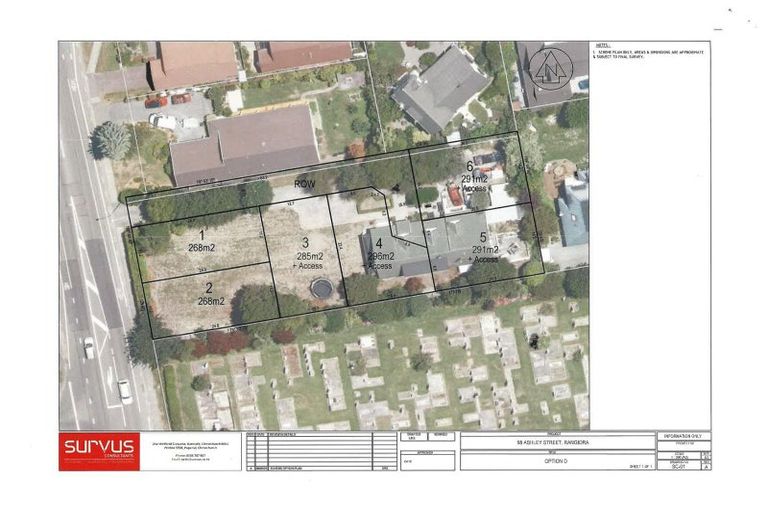Image resolution: width=768 pixels, height=512 pixels.
Task: Click the INFORMATION ONLY header box
Action: coord(683,438)
